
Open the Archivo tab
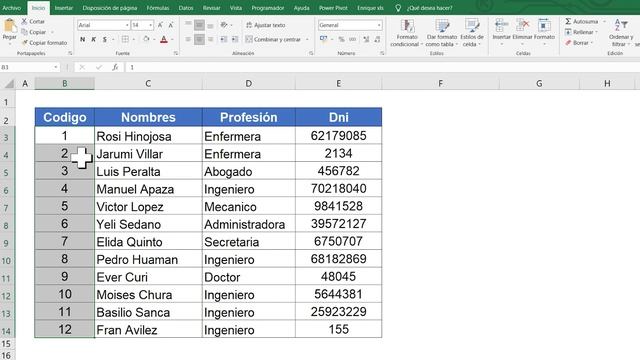(x=12, y=8)
